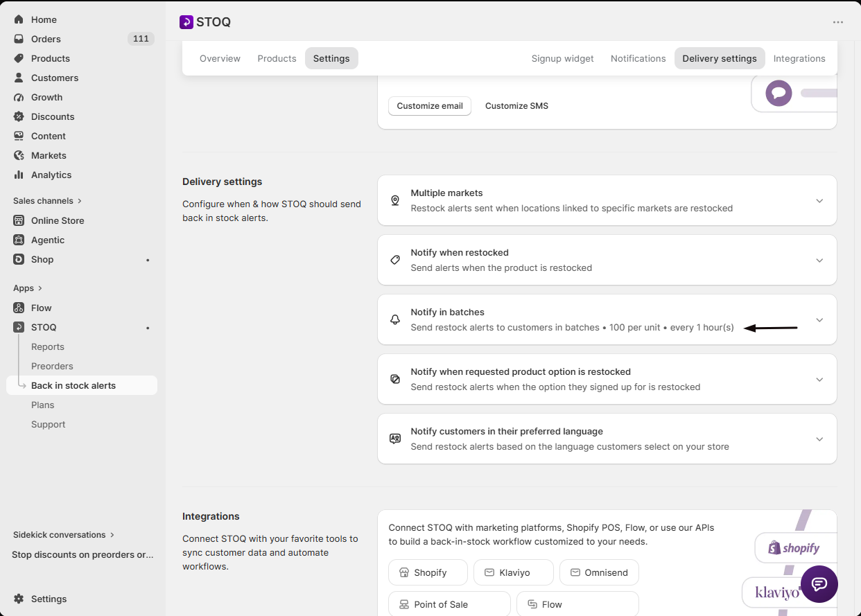Screen dimensions: 861x616
Task: Click the pin dot next to STOQ
Action: coord(148,328)
